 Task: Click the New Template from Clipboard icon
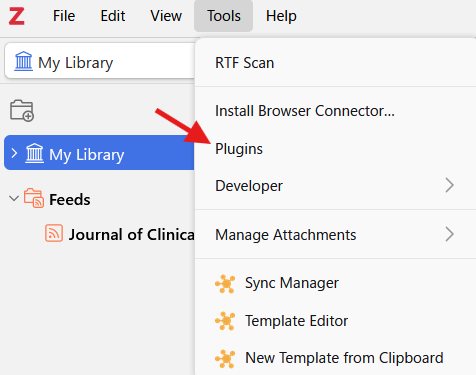pos(225,358)
